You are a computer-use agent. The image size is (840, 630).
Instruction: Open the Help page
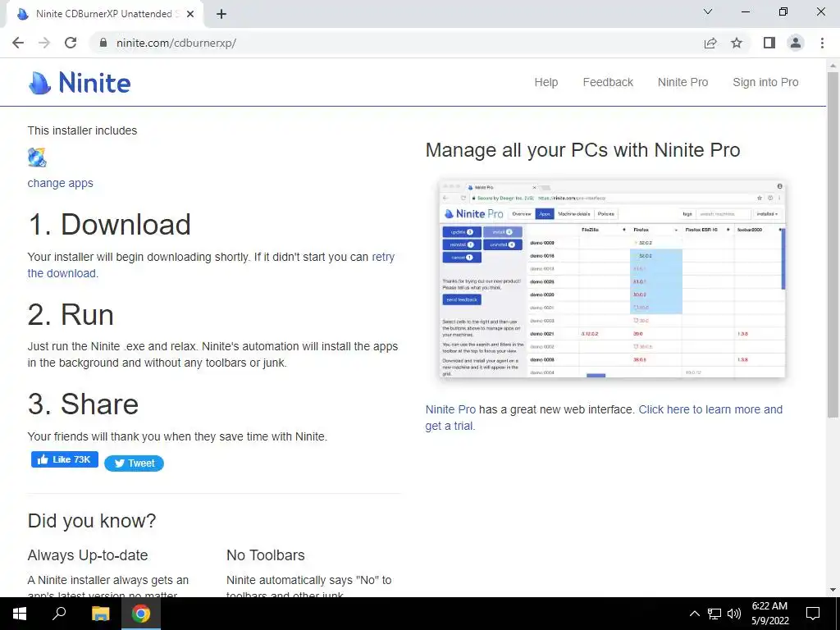tap(546, 82)
